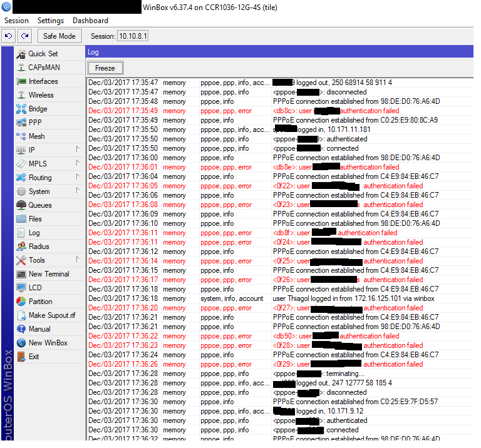Screen dimensions: 481x448
Task: Open Partition pie icon in sidebar
Action: pos(21,302)
